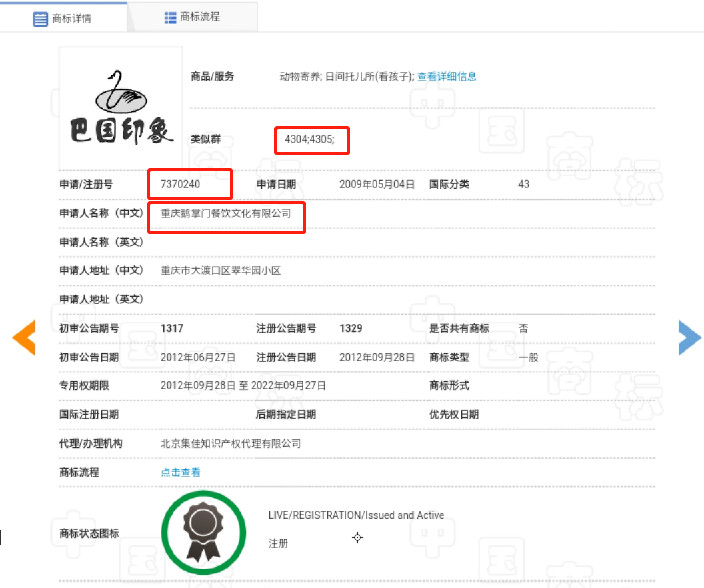Select application date 2009年05月04日
This screenshot has height=588, width=704.
point(377,184)
